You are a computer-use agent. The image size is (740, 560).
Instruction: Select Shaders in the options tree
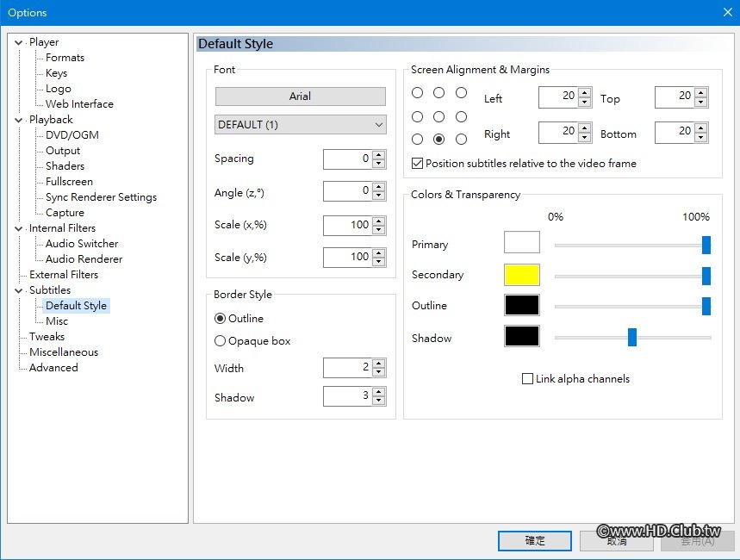(65, 166)
